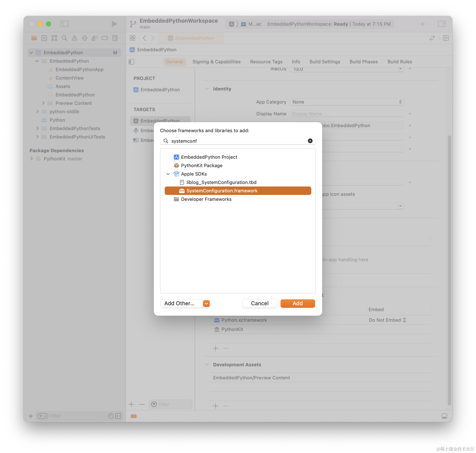Collapse the Development Assets section
Screen dimensions: 476x453
pyautogui.click(x=207, y=364)
